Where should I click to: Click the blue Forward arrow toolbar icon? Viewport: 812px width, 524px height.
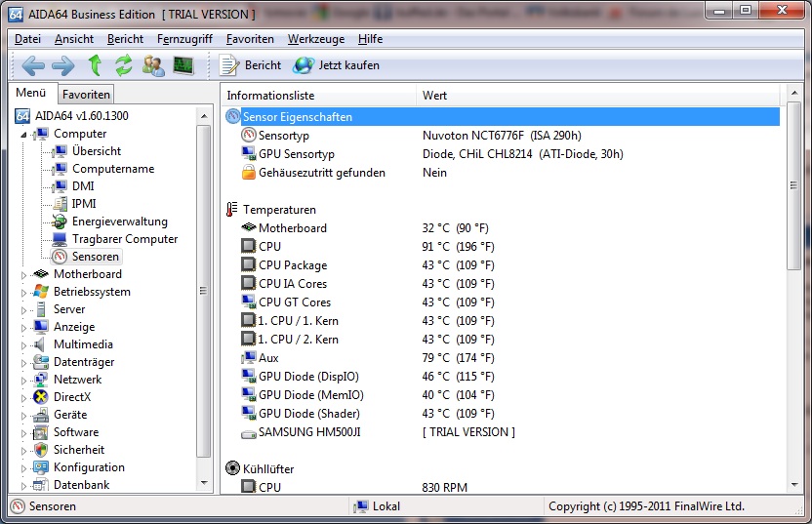click(x=63, y=65)
